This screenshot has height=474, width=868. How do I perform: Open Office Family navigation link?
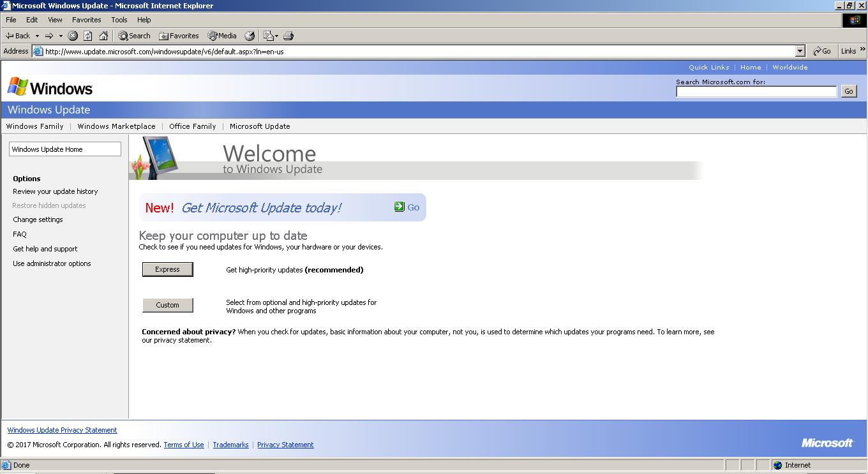[192, 126]
